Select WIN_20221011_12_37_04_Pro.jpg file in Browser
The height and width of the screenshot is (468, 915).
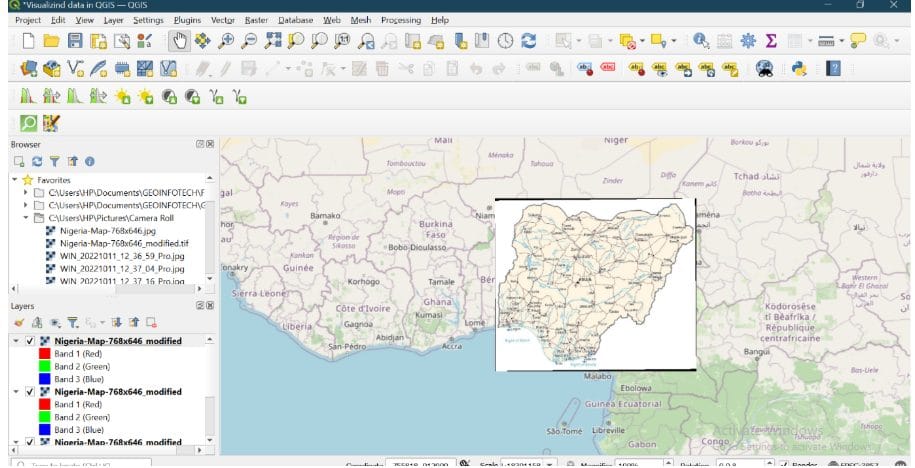click(121, 268)
